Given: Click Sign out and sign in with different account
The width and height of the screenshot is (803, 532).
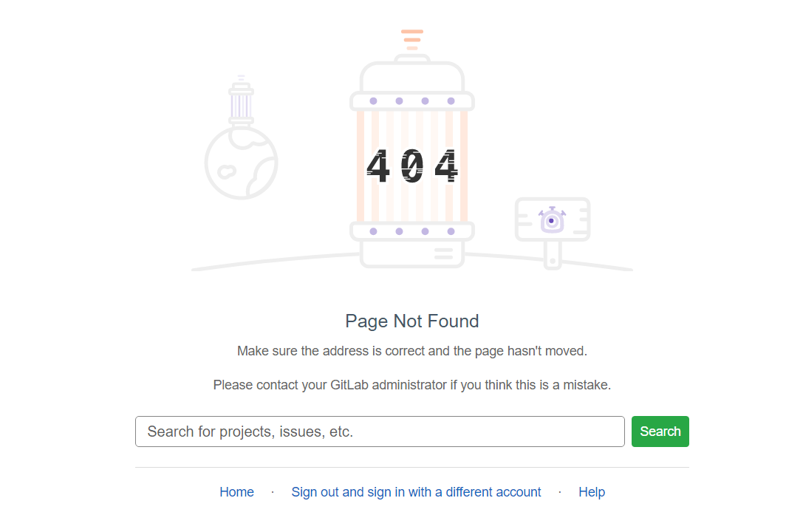Looking at the screenshot, I should click(x=416, y=492).
